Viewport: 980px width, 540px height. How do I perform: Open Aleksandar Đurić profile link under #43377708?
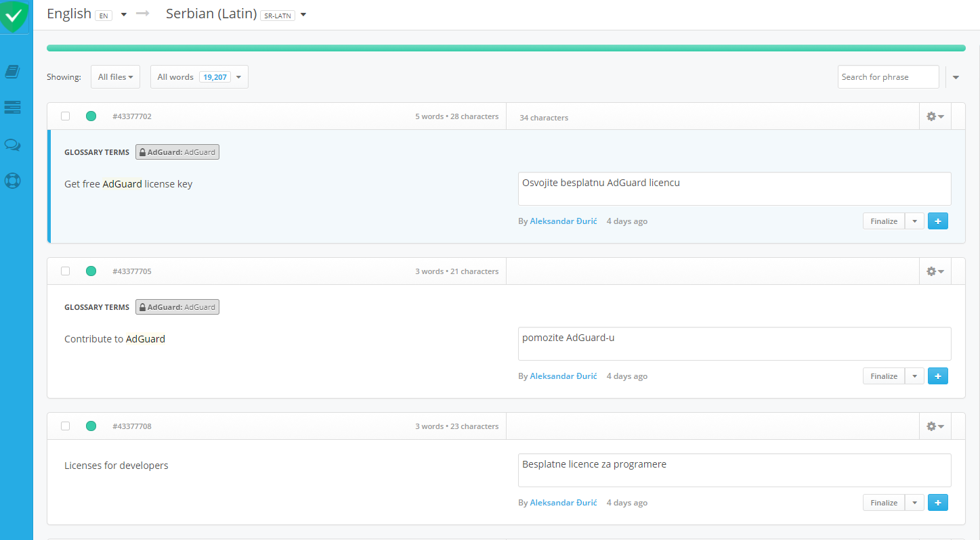(x=563, y=503)
